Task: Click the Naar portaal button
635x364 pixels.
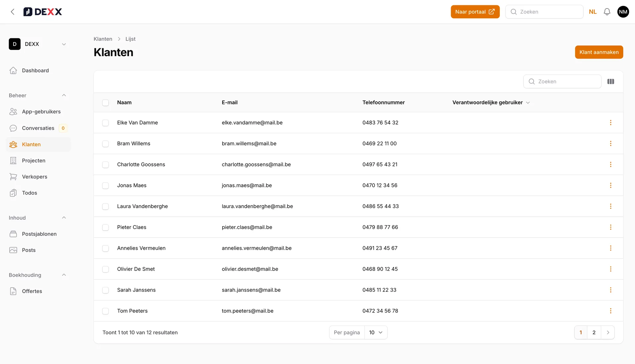Action: click(x=475, y=12)
